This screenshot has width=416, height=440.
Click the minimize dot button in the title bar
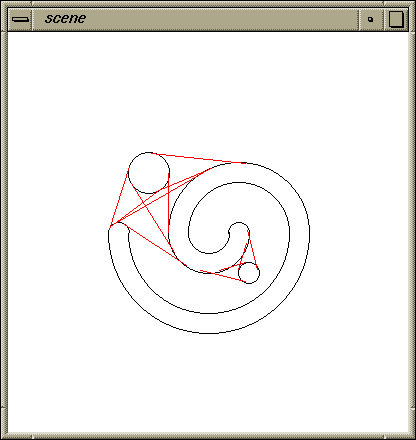point(371,19)
